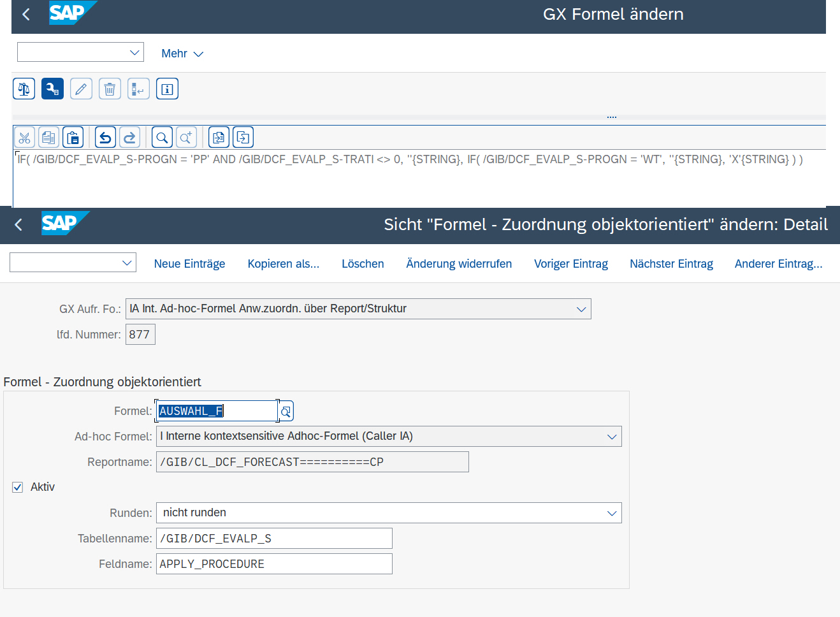Click the redo arrow icon
The image size is (840, 617).
(129, 138)
